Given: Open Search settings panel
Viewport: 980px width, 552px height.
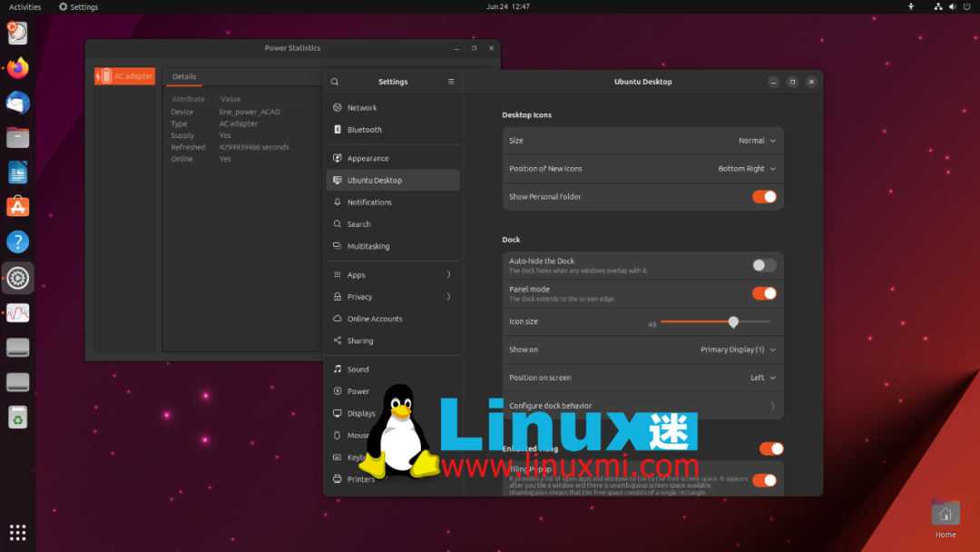Looking at the screenshot, I should click(393, 224).
